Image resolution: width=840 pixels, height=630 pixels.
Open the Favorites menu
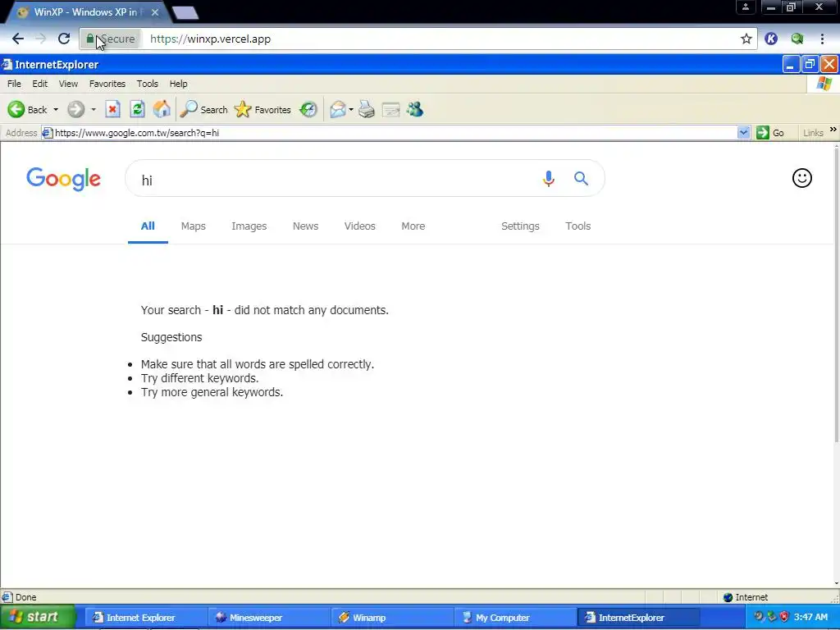tap(107, 84)
